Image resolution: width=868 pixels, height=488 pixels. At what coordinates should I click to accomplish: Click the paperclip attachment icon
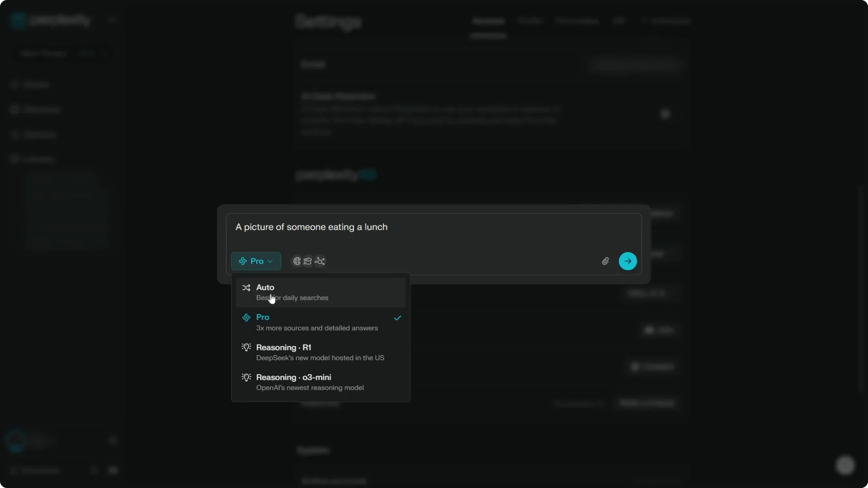[x=605, y=261]
